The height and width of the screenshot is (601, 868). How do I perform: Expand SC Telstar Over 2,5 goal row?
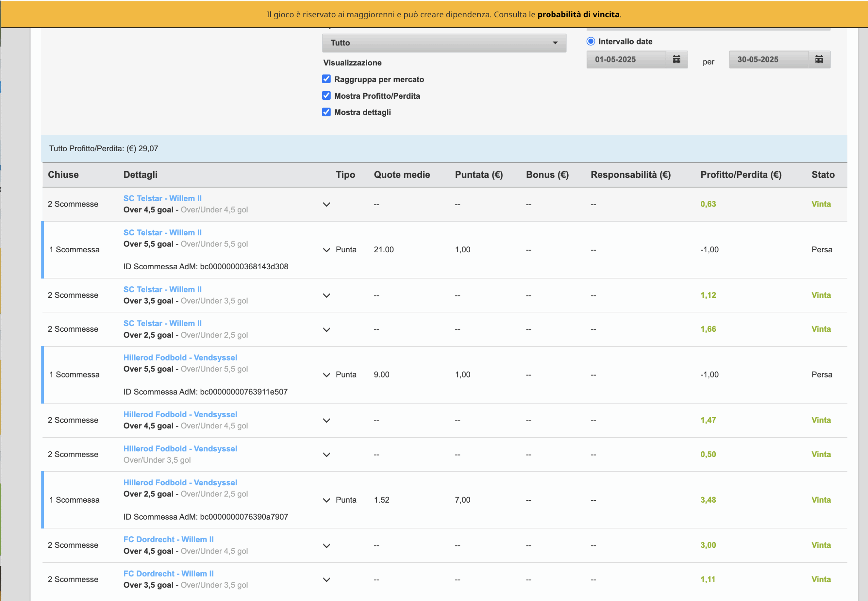(x=326, y=329)
